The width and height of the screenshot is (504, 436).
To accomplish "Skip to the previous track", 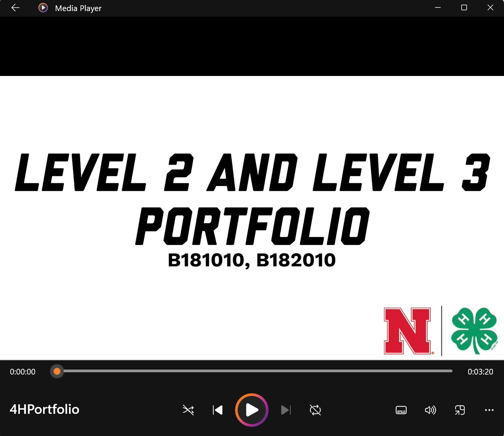I will tap(217, 410).
